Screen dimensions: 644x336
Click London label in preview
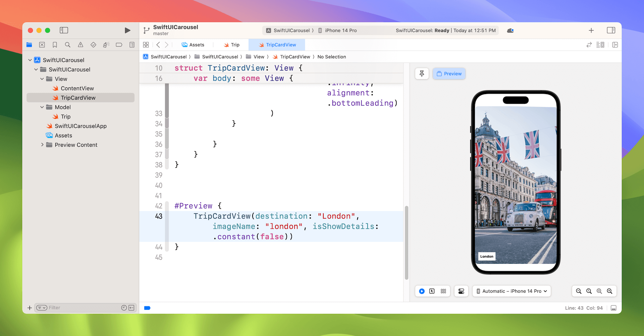(x=487, y=257)
